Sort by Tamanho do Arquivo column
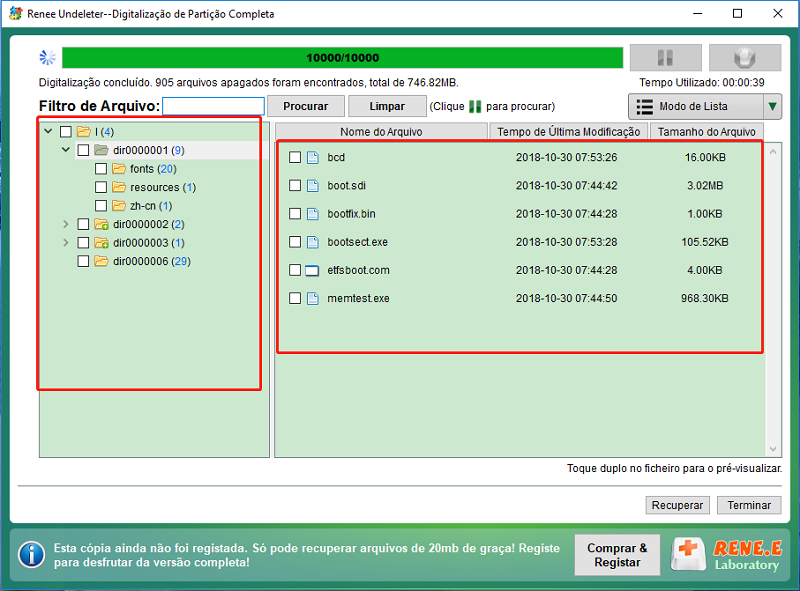This screenshot has width=800, height=591. point(706,132)
